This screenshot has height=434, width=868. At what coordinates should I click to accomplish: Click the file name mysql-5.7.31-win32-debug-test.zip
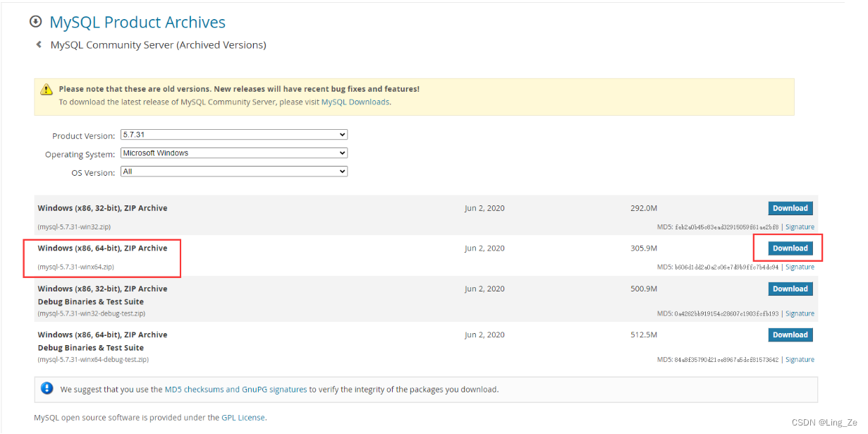(x=92, y=313)
